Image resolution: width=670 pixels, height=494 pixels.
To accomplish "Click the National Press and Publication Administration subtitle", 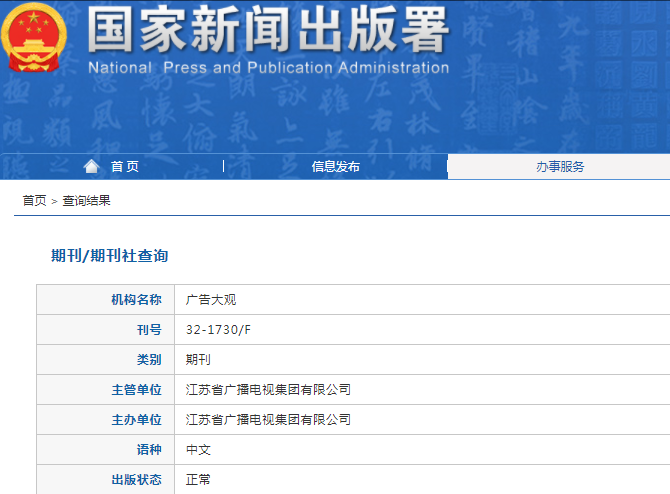I will (x=268, y=68).
